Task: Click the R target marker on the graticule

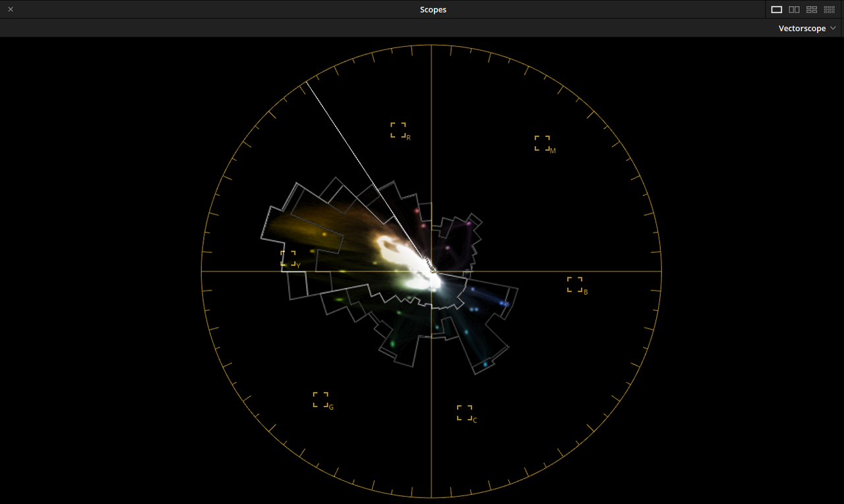Action: [398, 129]
